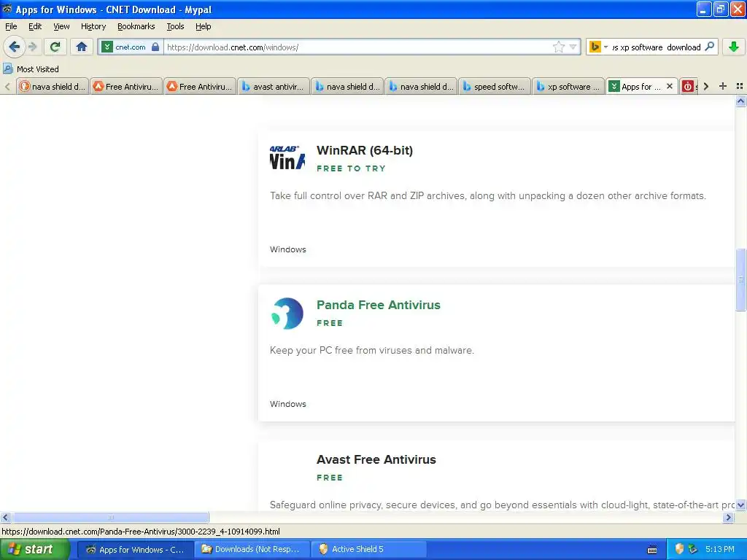747x560 pixels.
Task: Open the WinRAR (64-bit) title link
Action: pyautogui.click(x=365, y=150)
